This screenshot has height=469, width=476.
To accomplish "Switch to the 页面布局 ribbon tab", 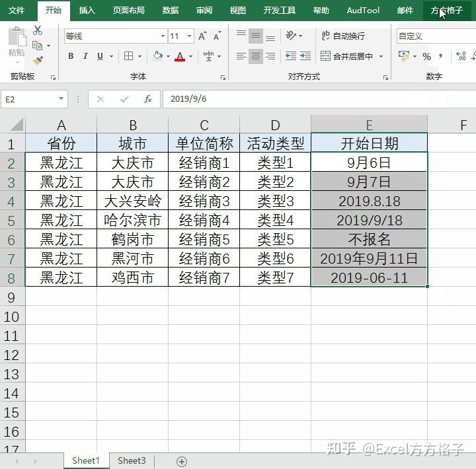I will pyautogui.click(x=129, y=11).
